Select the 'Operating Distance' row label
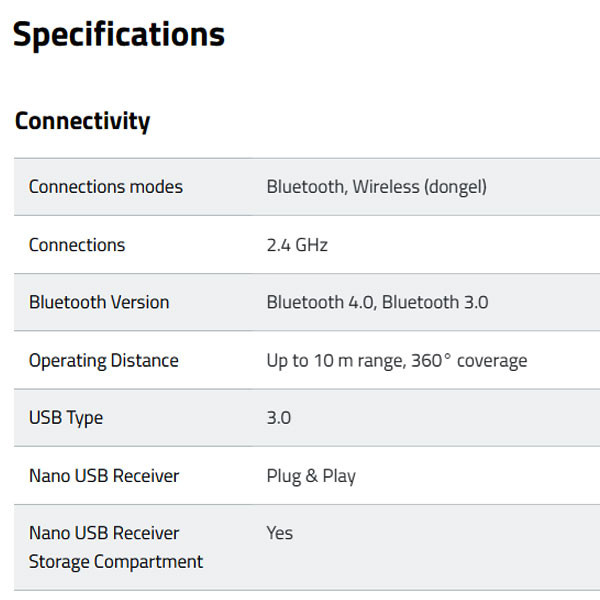This screenshot has height=600, width=600. [x=103, y=360]
